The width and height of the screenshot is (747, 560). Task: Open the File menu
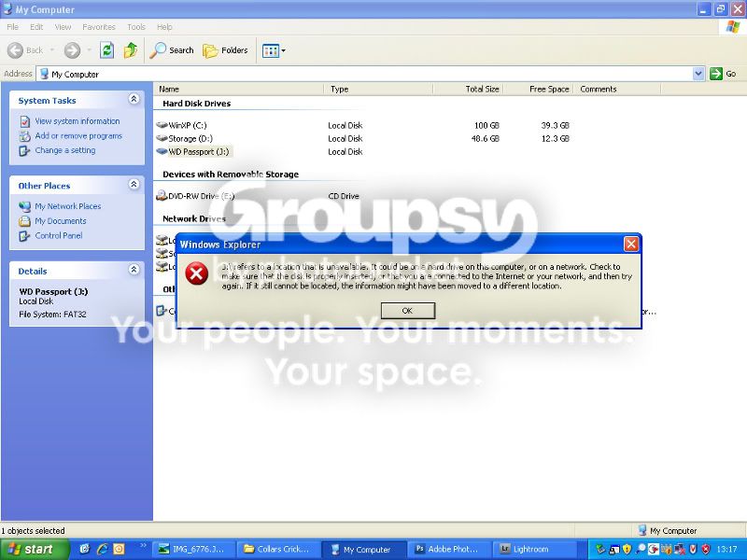[13, 27]
